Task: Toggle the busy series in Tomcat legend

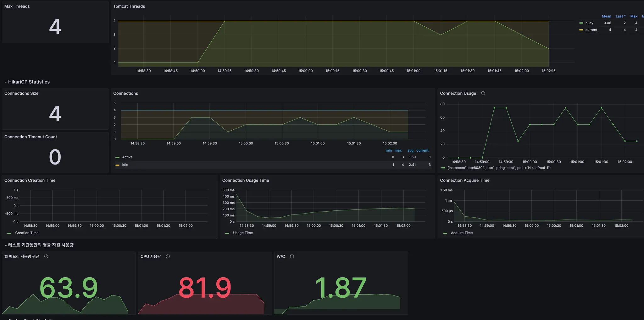Action: 589,23
